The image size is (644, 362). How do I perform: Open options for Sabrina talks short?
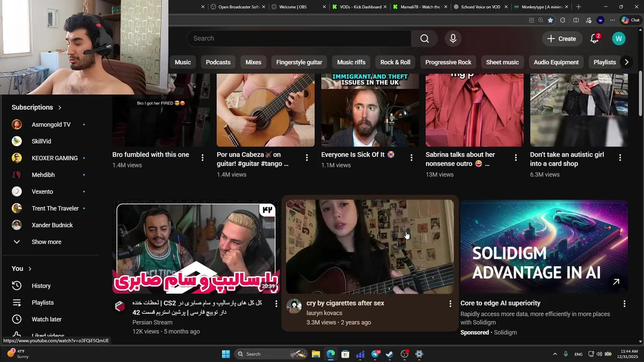pyautogui.click(x=516, y=158)
